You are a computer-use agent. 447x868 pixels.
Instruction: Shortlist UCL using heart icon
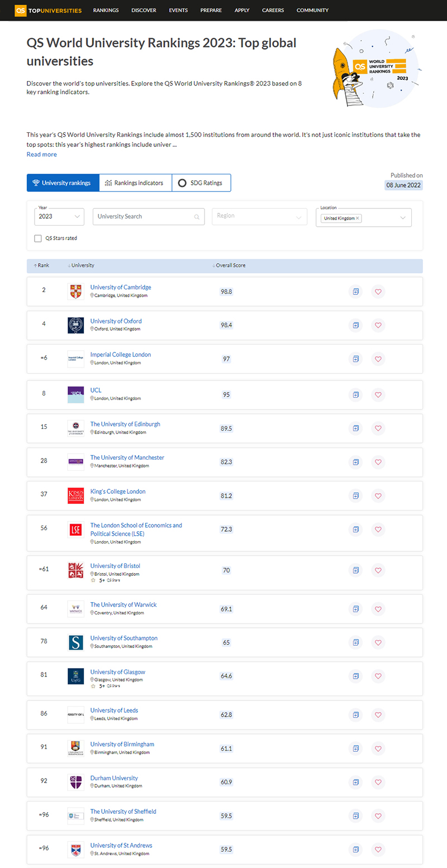click(x=378, y=394)
